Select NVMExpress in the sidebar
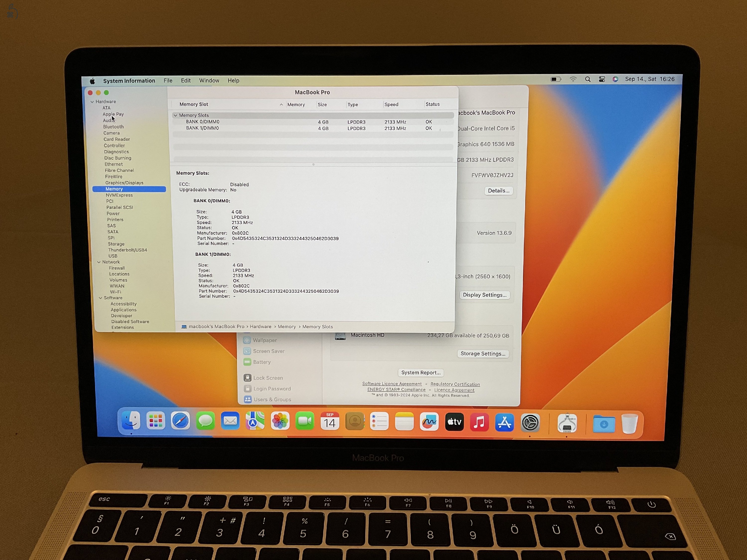The height and width of the screenshot is (560, 747). 119,195
